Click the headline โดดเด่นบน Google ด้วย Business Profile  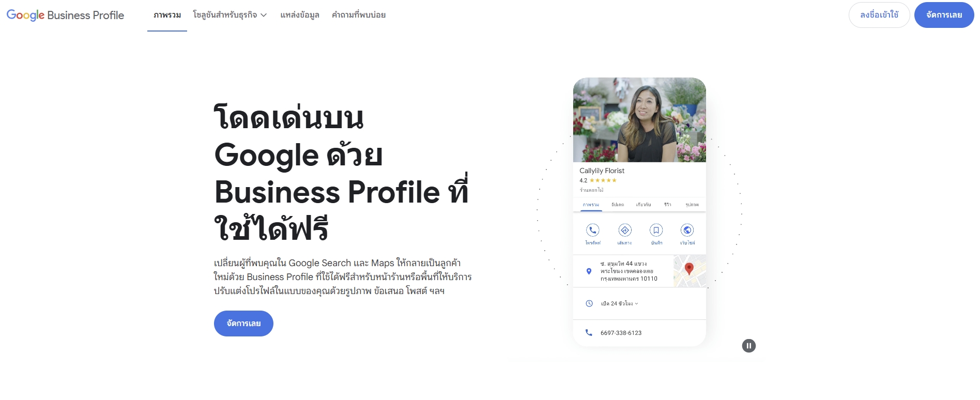[x=341, y=173]
